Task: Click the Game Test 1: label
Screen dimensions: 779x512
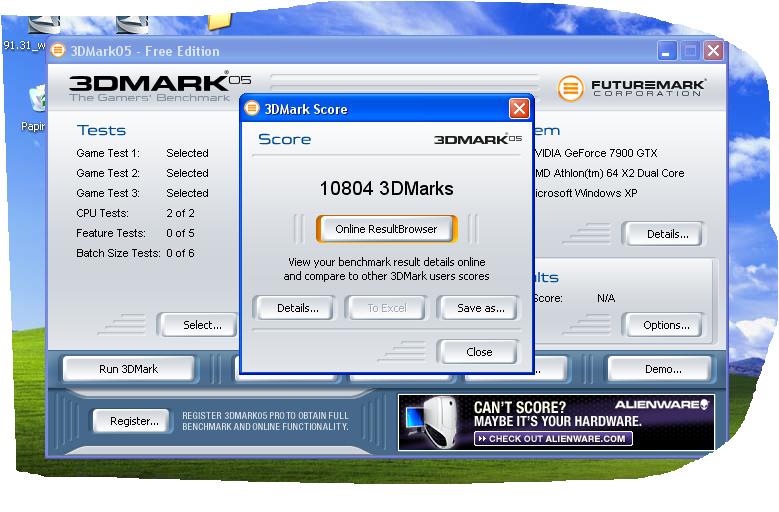Action: (108, 153)
